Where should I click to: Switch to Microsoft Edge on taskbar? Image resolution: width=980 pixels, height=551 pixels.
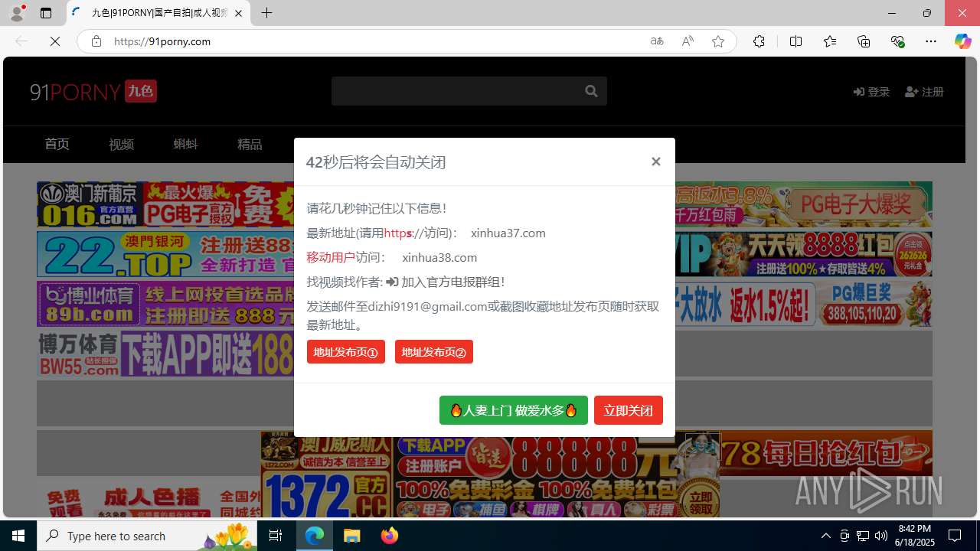315,536
